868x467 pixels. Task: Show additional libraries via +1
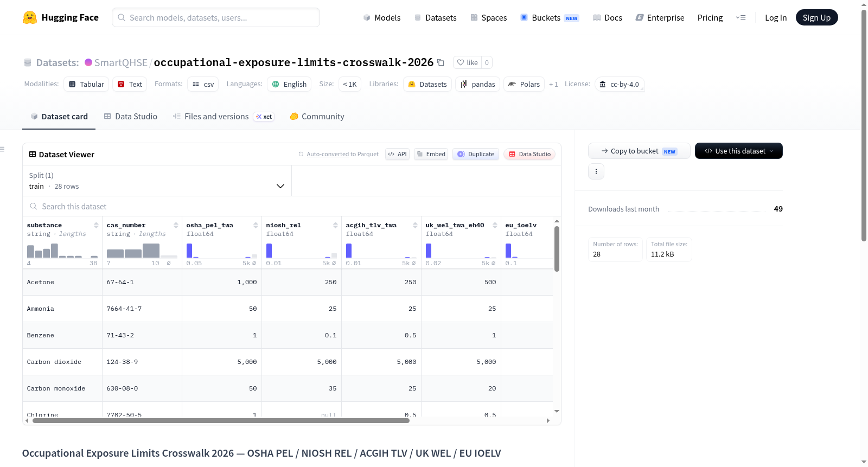tap(553, 84)
